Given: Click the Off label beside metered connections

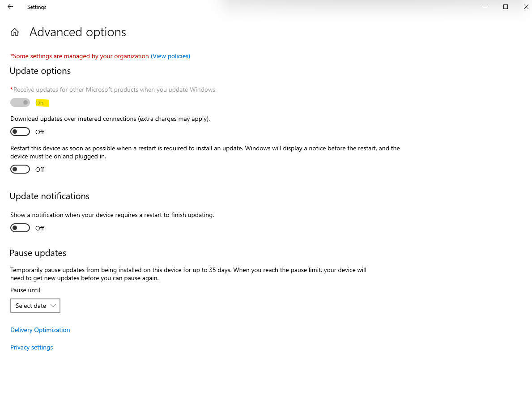Looking at the screenshot, I should (40, 132).
